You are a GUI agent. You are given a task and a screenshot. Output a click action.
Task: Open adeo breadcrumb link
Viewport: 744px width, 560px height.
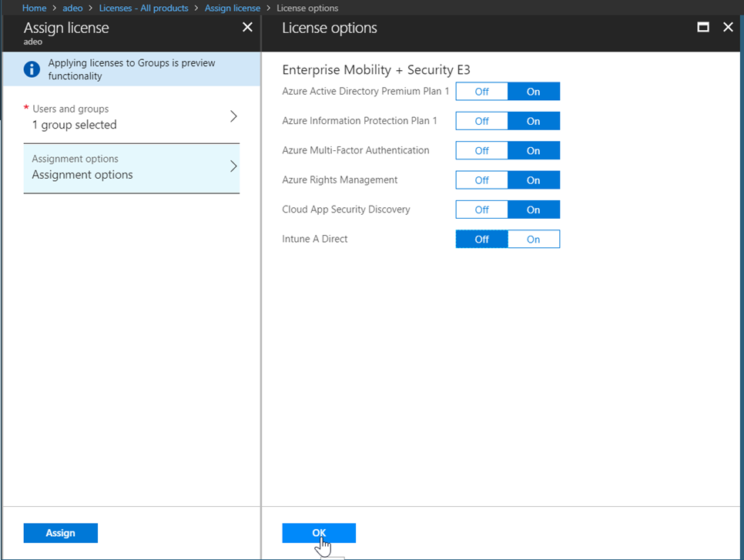72,8
